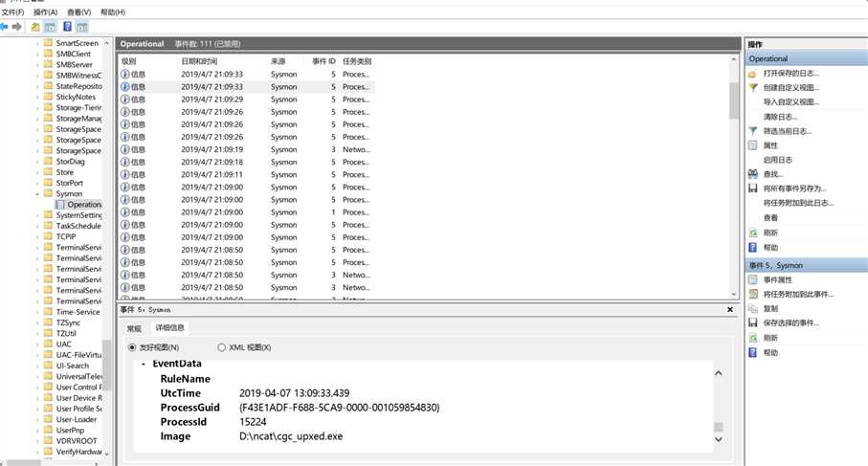
Task: Expand the VDRVROOT tree node
Action: coord(37,441)
